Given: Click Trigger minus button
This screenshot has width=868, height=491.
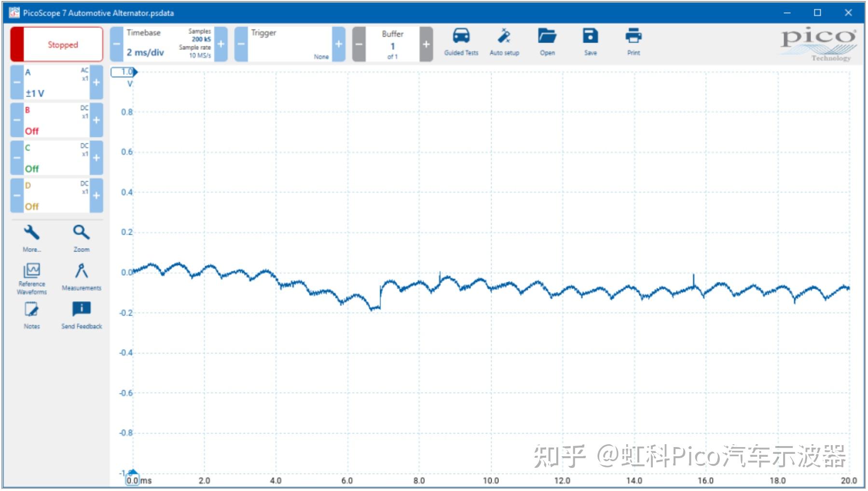Looking at the screenshot, I should coord(241,44).
